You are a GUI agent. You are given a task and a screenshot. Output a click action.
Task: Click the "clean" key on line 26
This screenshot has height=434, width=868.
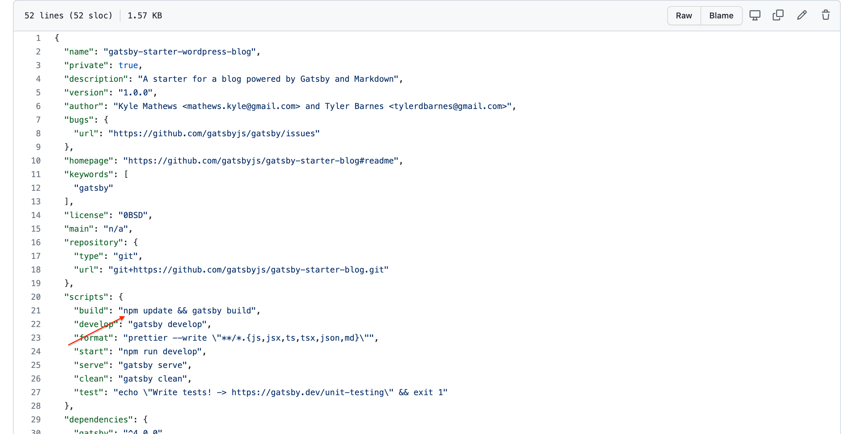pyautogui.click(x=91, y=379)
